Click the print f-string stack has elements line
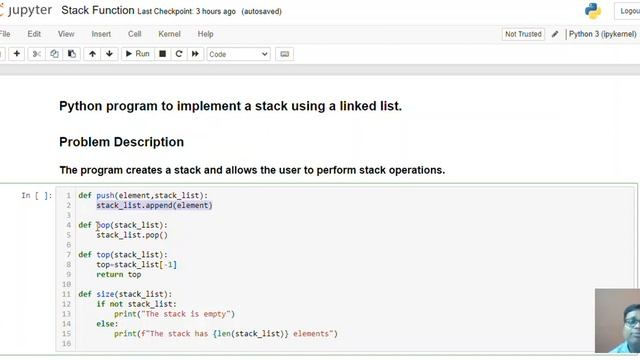The width and height of the screenshot is (640, 360). [x=226, y=333]
